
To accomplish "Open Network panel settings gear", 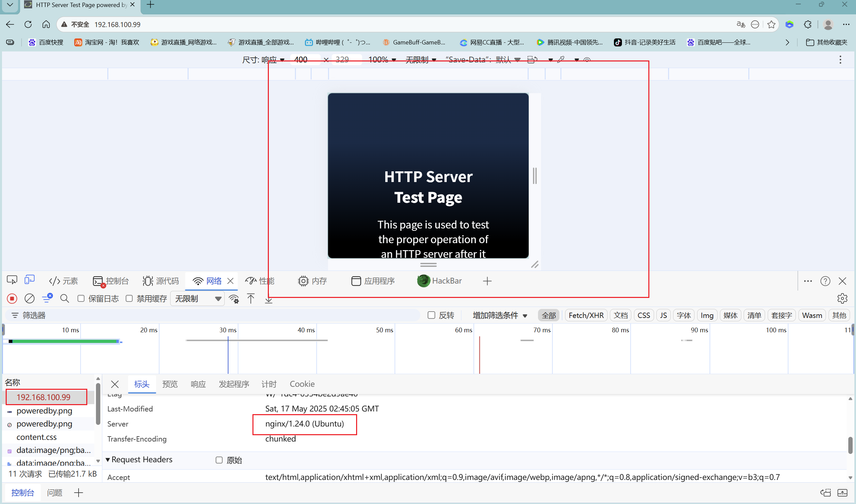I will click(842, 299).
